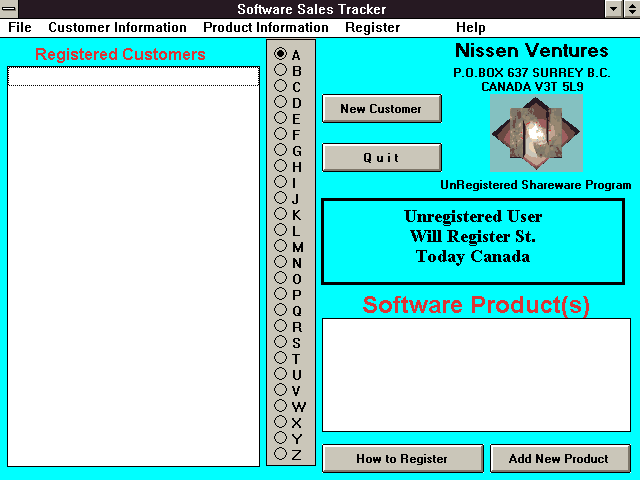This screenshot has height=480, width=640.
Task: Click the Nissen Ventures logo image
Action: tap(536, 133)
